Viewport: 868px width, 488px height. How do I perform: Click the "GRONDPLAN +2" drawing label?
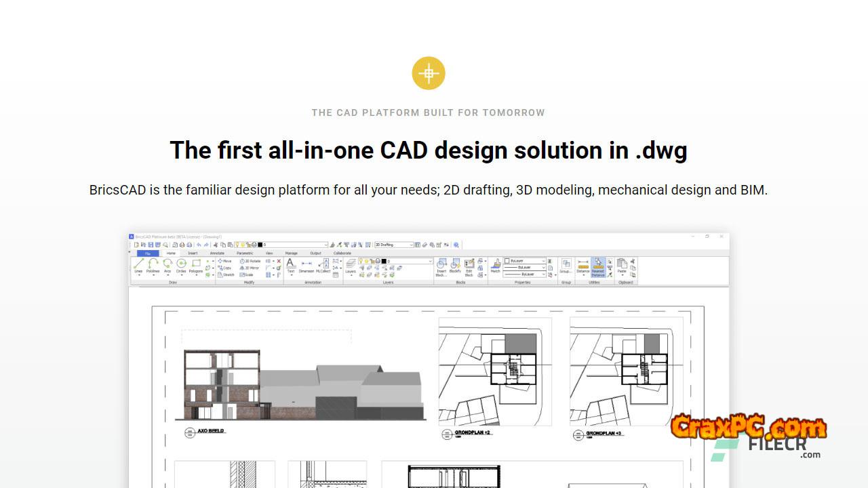pyautogui.click(x=473, y=432)
